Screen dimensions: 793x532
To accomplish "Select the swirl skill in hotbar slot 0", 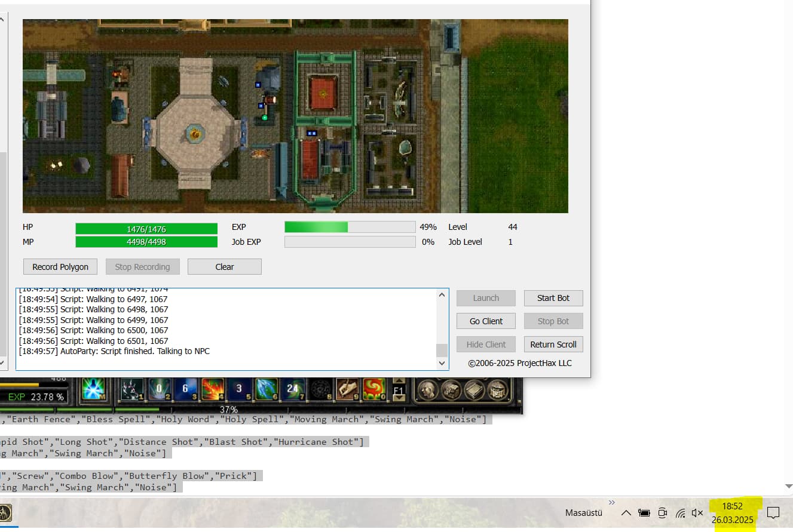I will click(x=374, y=389).
